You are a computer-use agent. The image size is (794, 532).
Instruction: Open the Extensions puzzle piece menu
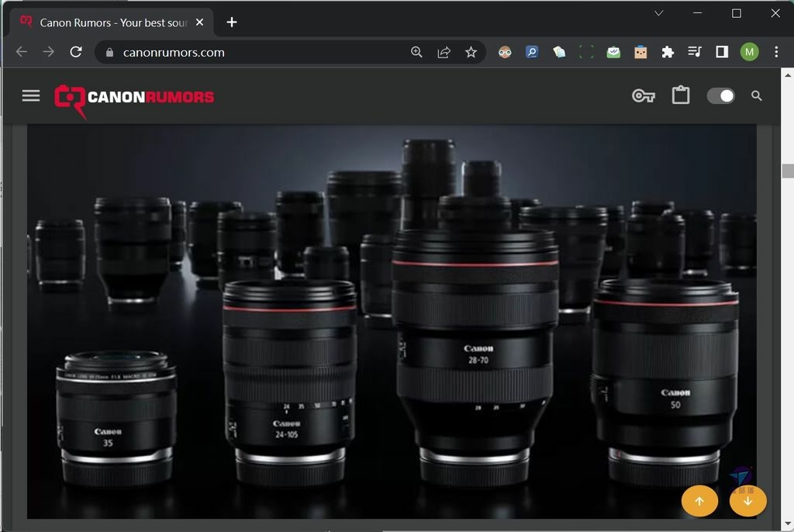pyautogui.click(x=668, y=52)
